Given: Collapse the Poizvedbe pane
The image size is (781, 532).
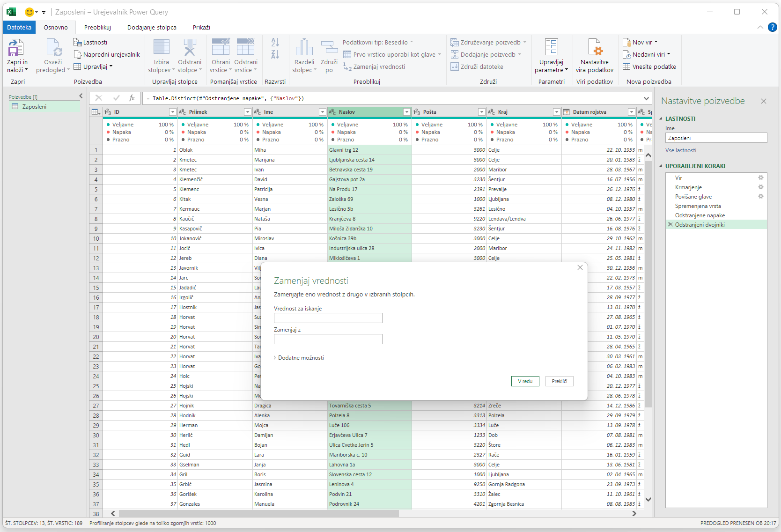Looking at the screenshot, I should 81,96.
